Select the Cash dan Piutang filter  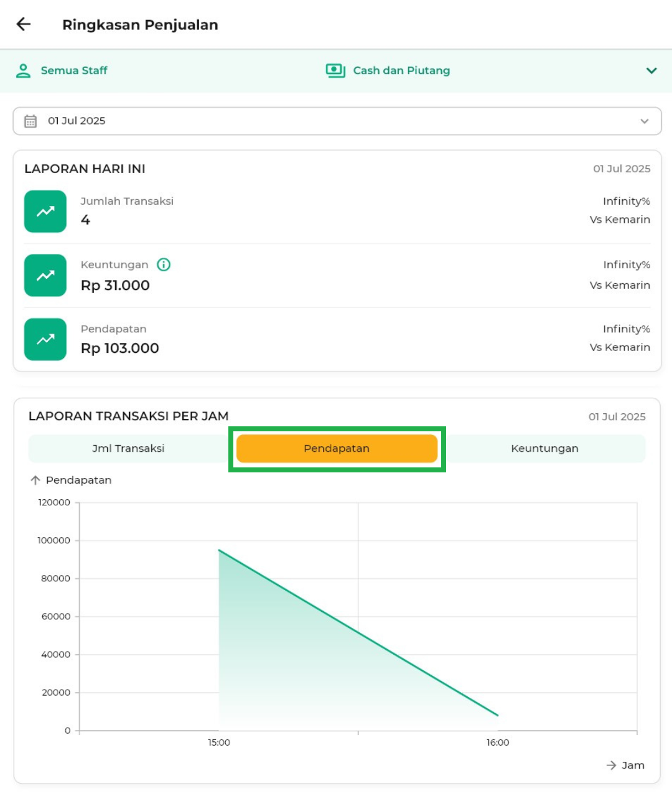point(401,71)
